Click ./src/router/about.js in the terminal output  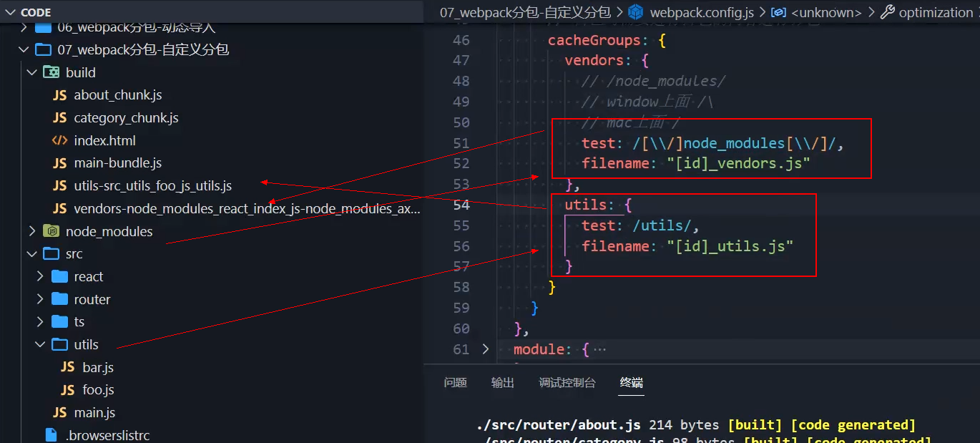pos(559,425)
